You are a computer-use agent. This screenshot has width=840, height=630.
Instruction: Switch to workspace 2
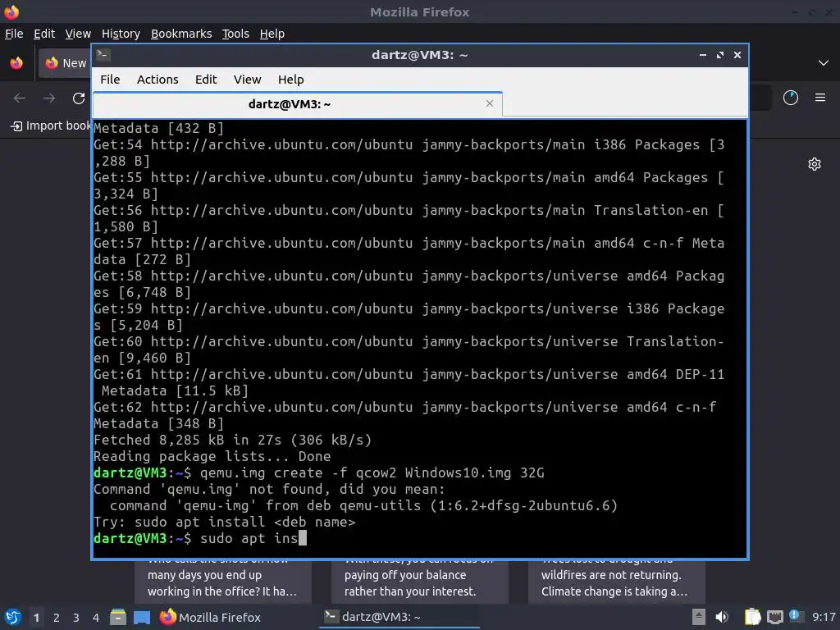pos(57,618)
